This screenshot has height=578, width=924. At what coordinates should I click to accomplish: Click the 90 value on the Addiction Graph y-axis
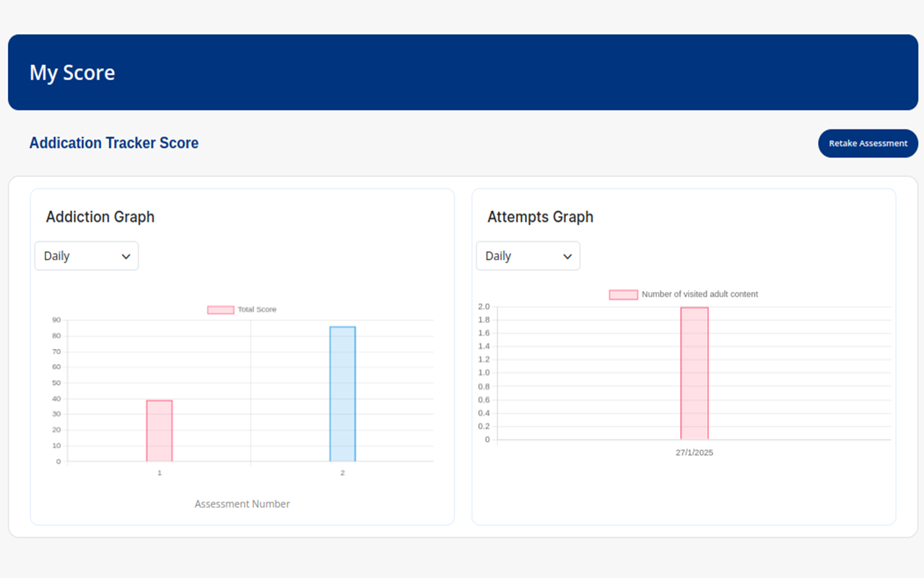[56, 320]
